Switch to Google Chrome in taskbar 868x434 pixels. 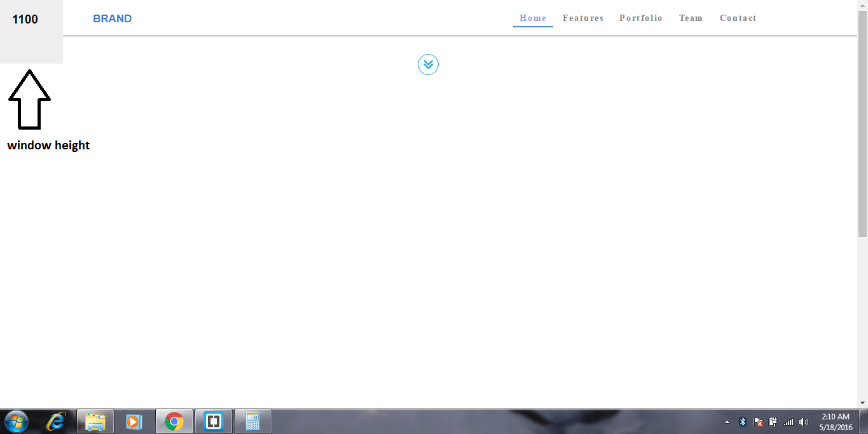coord(174,421)
